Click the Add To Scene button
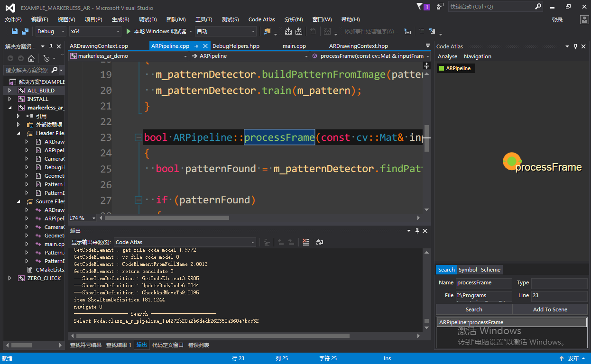 tap(550, 309)
